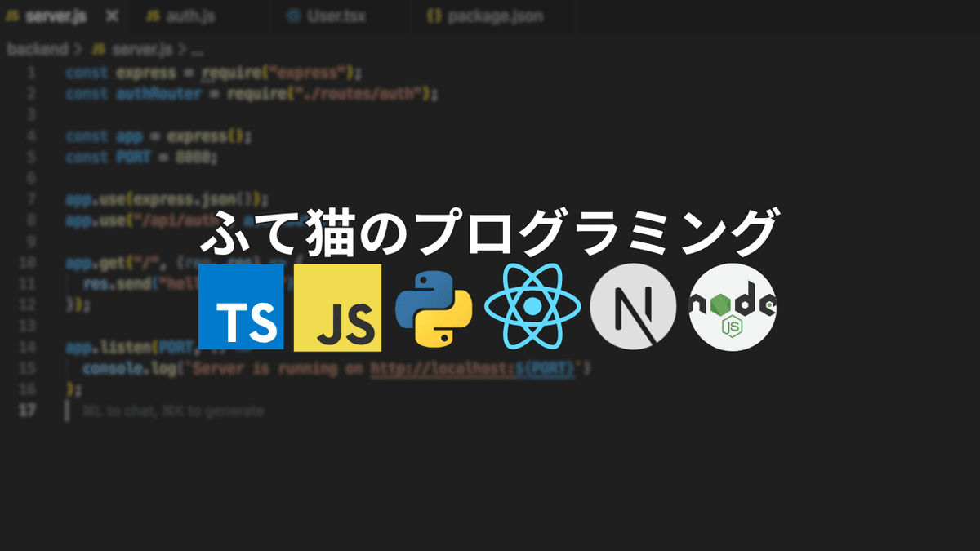This screenshot has height=551, width=980.
Task: Close the server.js tab
Action: 112,16
